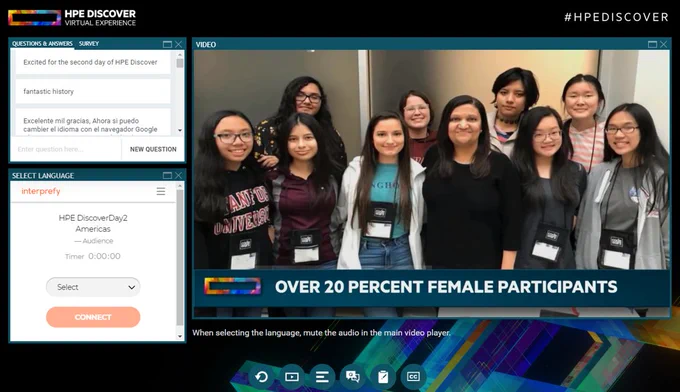Click the refresh icon in bottom toolbar
The image size is (680, 392).
pyautogui.click(x=261, y=376)
